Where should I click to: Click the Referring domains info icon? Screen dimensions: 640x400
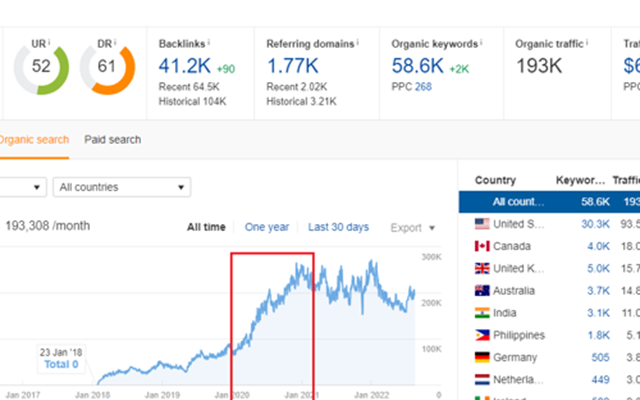358,42
